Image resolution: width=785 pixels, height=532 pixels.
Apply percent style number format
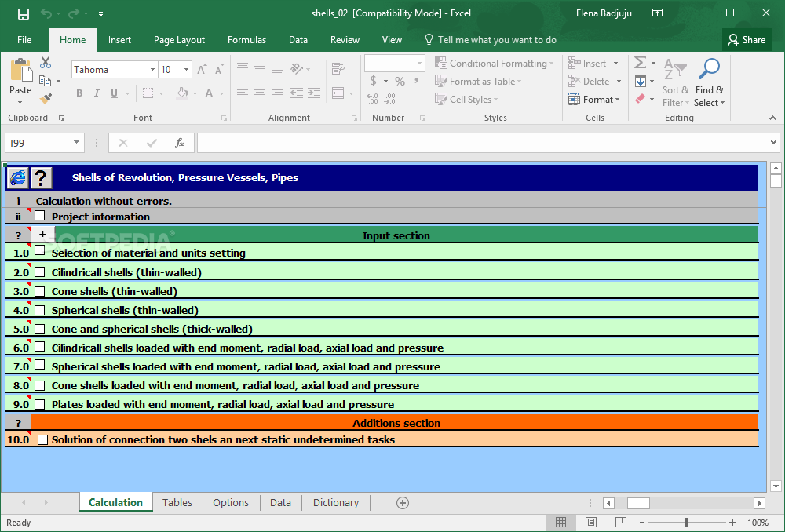click(400, 81)
